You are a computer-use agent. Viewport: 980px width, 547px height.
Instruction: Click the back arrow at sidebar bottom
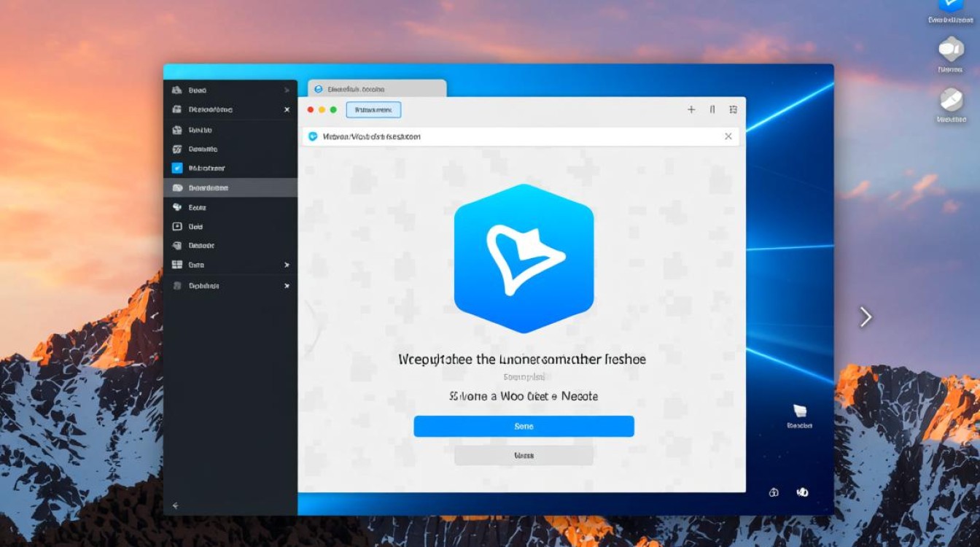pyautogui.click(x=175, y=505)
